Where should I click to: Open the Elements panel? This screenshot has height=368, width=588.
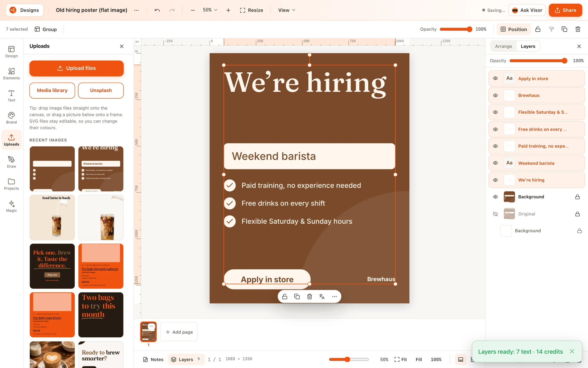(x=11, y=74)
